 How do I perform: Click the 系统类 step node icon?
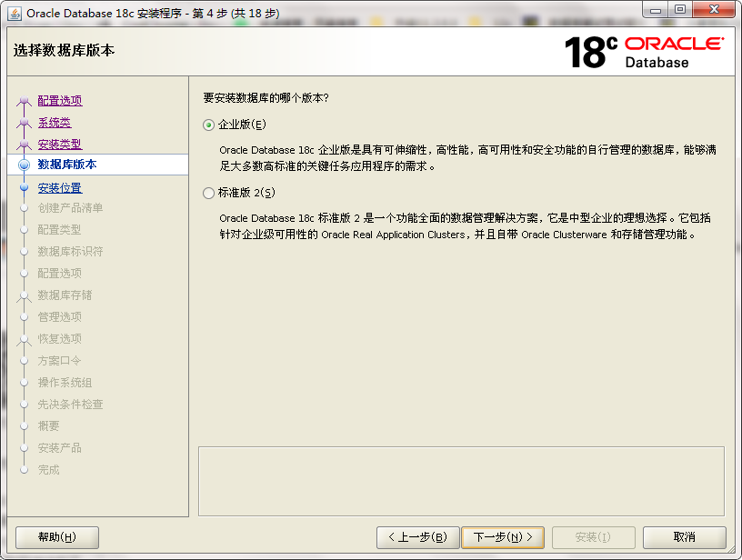[25, 123]
